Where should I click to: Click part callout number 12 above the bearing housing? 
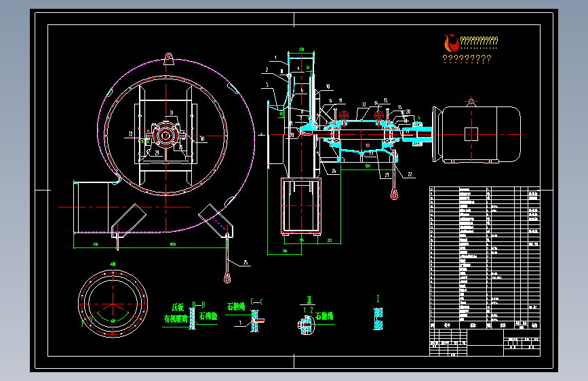click(364, 104)
